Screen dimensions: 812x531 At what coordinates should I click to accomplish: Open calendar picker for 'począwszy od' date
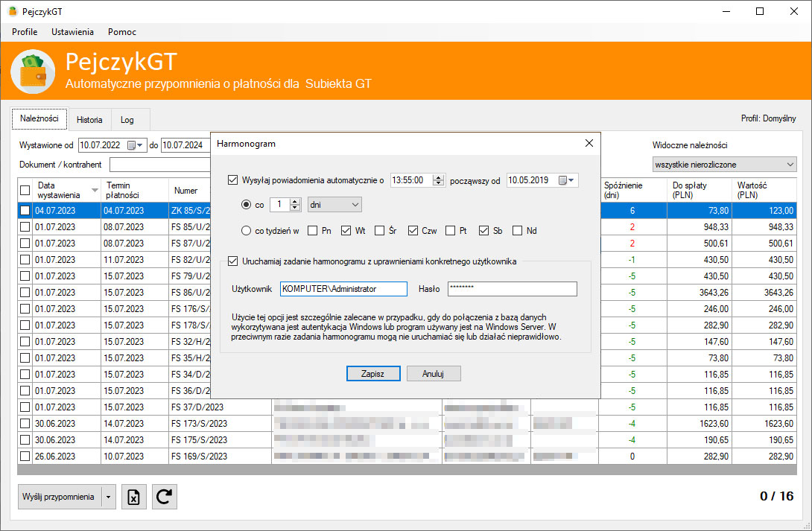566,180
